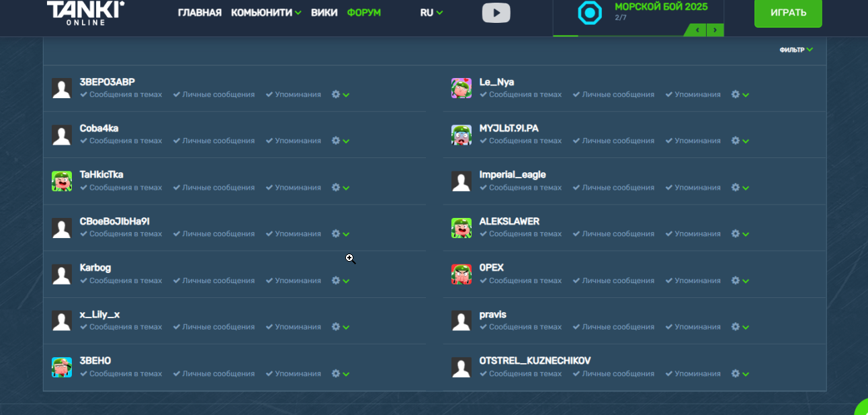
Task: Toggle Упоминания for Le_Nya
Action: pos(693,95)
